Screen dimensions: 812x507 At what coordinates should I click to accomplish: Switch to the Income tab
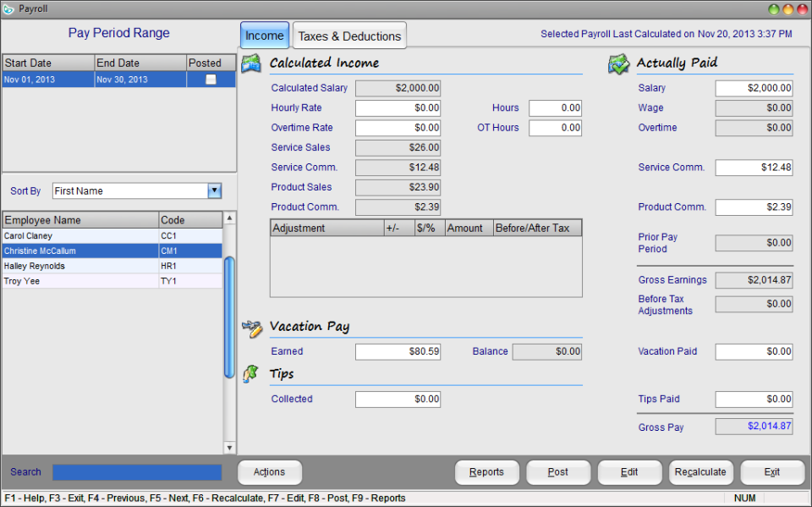coord(265,36)
